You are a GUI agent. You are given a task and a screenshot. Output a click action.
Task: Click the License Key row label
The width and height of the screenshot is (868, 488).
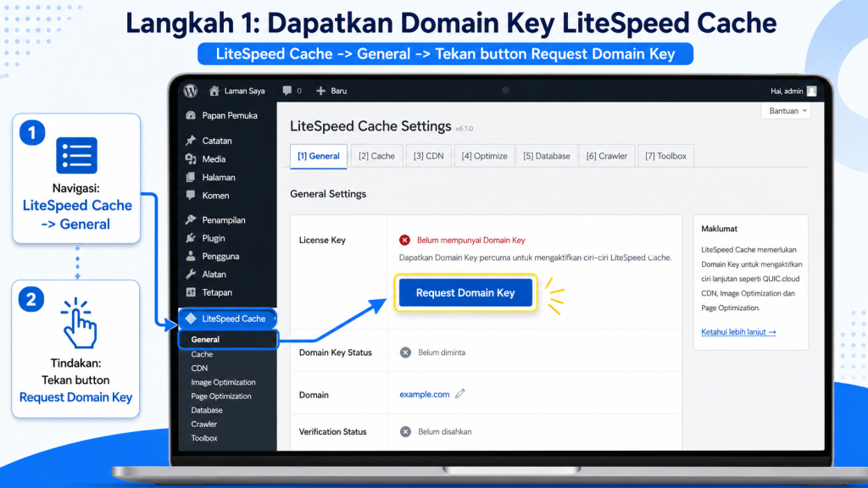(x=322, y=240)
